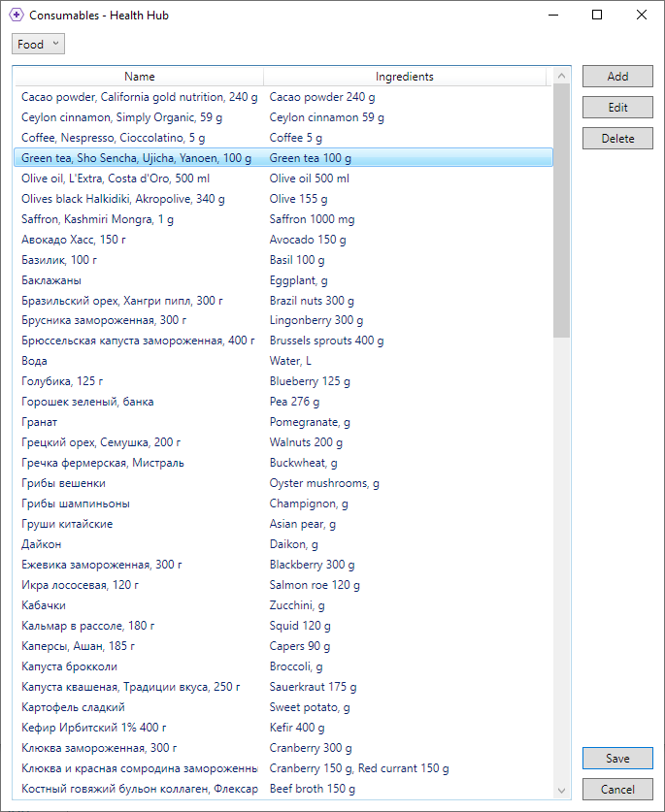This screenshot has width=665, height=812.
Task: Click the Add button
Action: [x=617, y=77]
